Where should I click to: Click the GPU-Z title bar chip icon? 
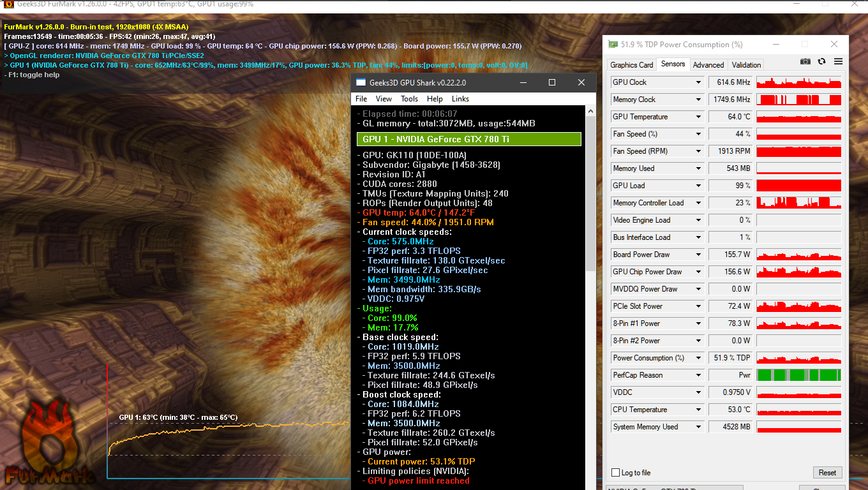click(613, 45)
